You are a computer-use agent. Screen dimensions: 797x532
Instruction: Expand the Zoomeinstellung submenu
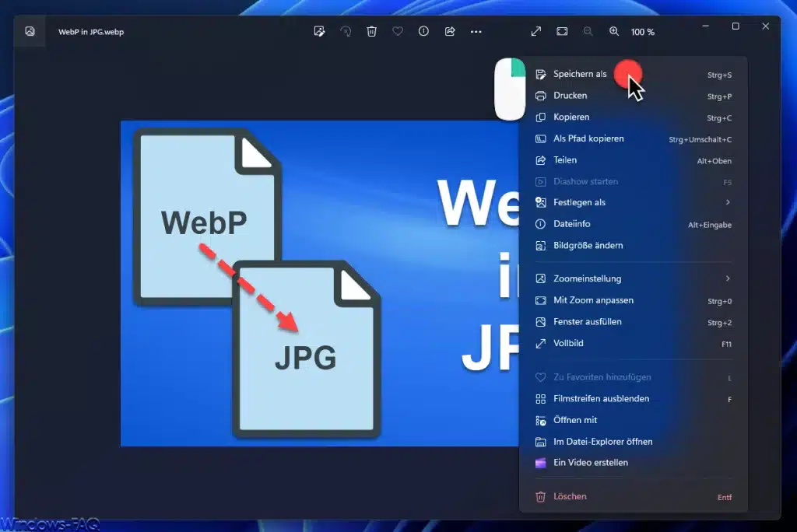coord(634,278)
